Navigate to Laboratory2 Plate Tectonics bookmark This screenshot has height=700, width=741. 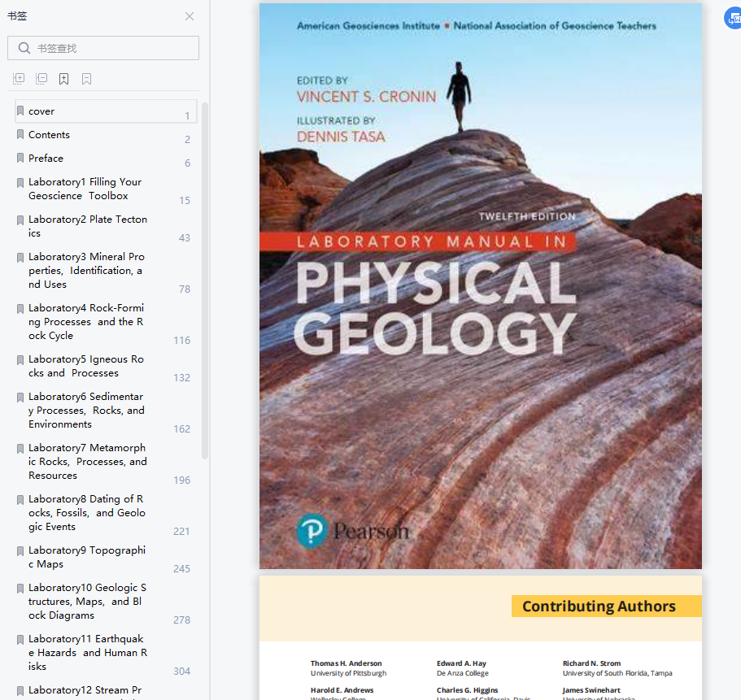tap(88, 226)
